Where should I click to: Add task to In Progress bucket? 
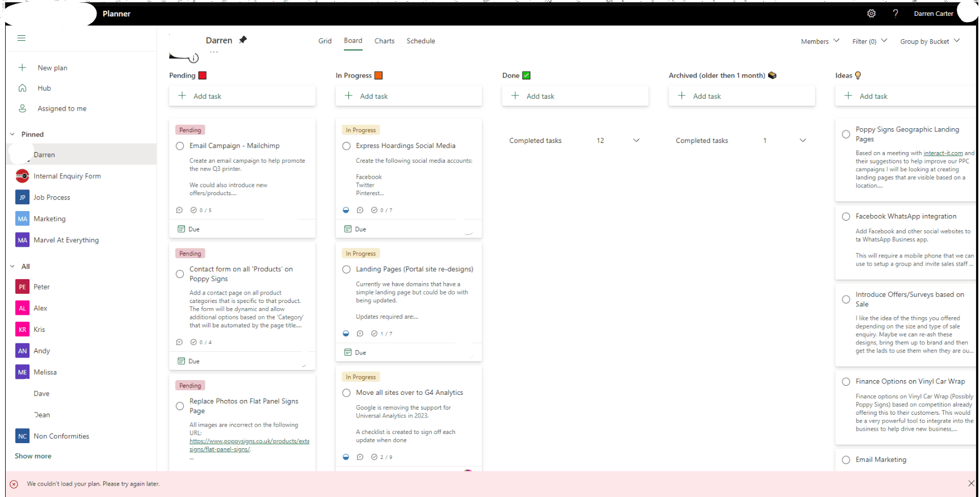pos(409,96)
